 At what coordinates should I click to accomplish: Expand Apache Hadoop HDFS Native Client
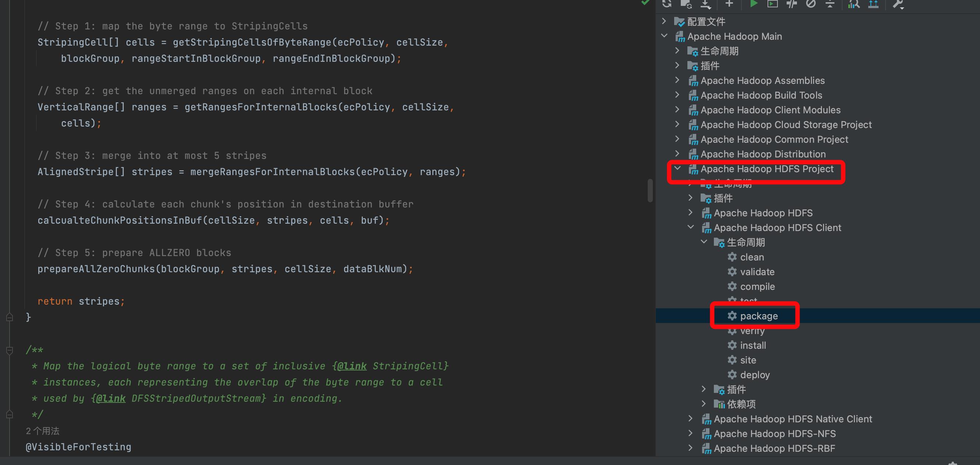(x=690, y=419)
